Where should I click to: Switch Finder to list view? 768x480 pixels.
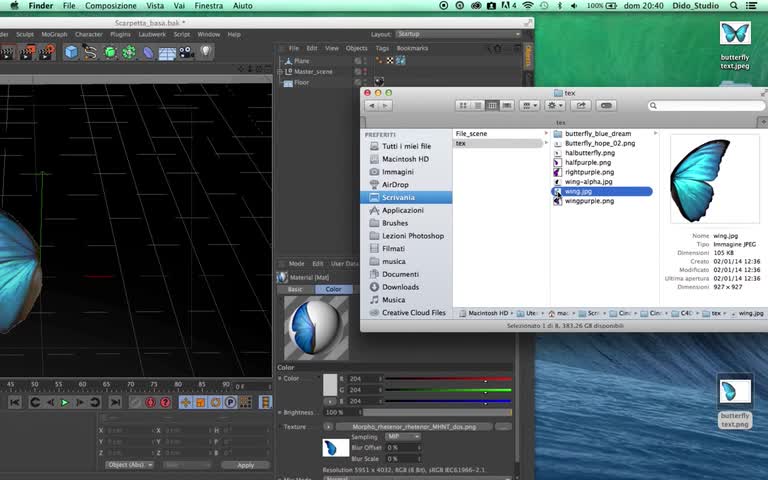(x=478, y=105)
